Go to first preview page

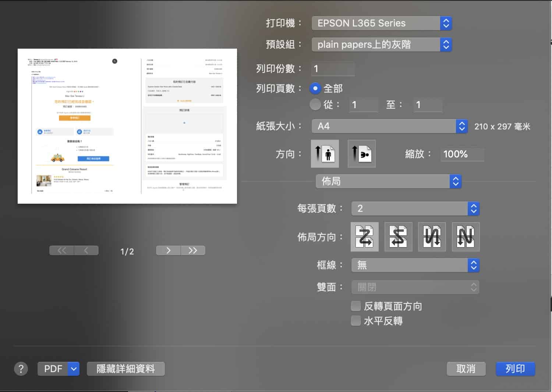click(62, 250)
